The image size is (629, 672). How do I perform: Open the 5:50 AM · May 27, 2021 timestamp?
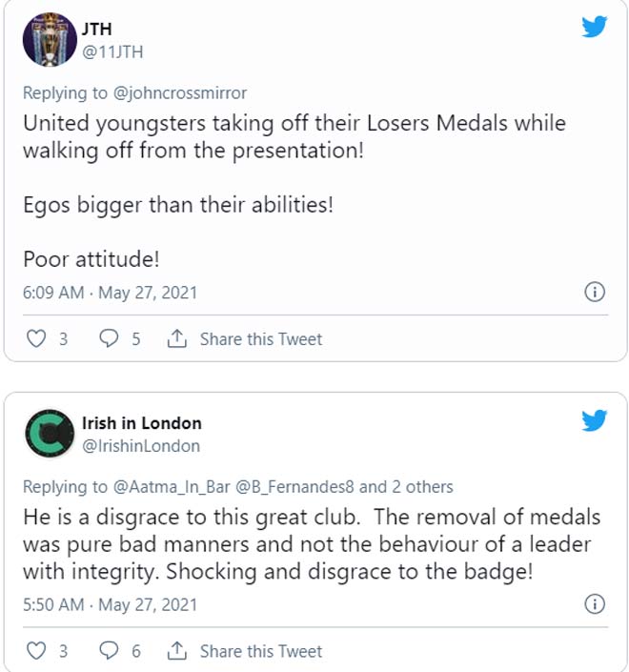(110, 604)
